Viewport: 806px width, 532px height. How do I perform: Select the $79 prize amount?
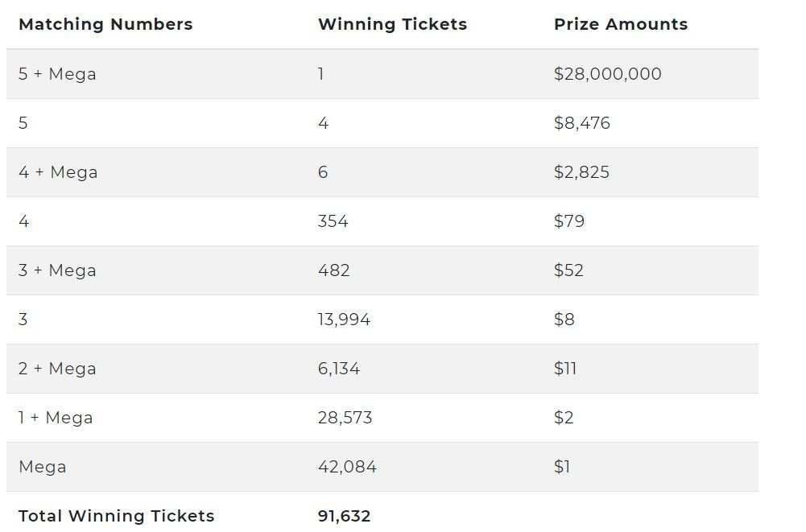point(569,221)
